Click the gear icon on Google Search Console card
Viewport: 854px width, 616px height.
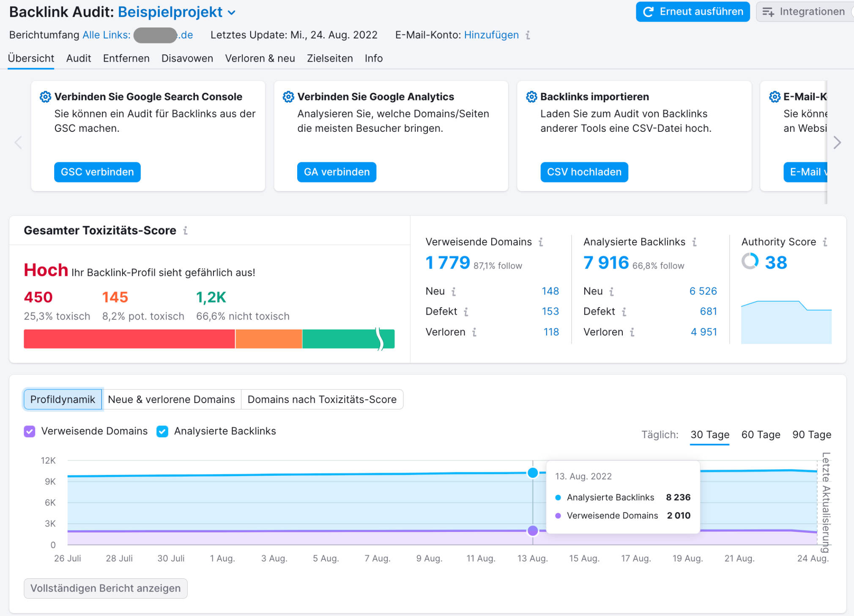click(x=45, y=96)
